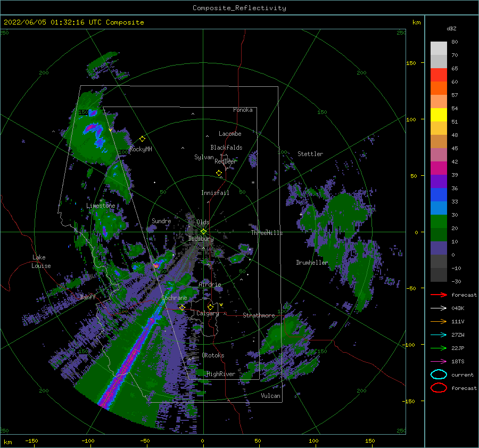Click the Blackfalds label
This screenshot has height=448, width=479.
(226, 148)
